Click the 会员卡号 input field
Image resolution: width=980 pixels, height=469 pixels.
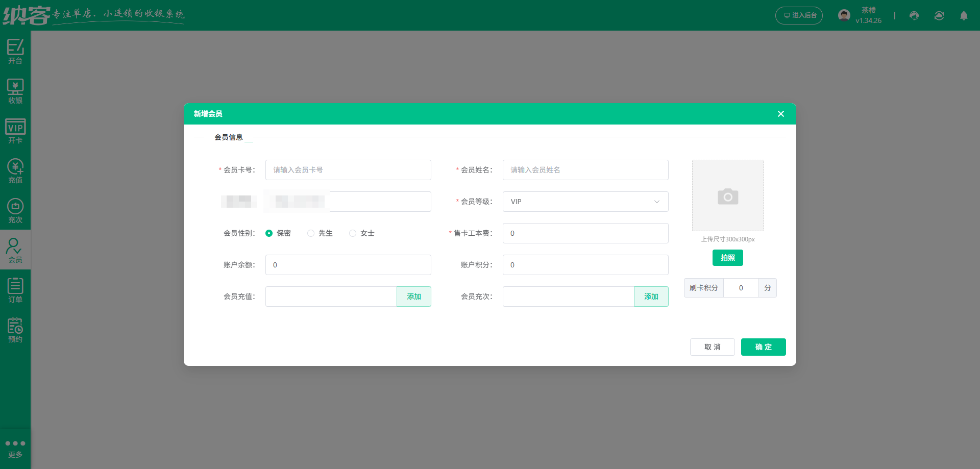tap(348, 170)
